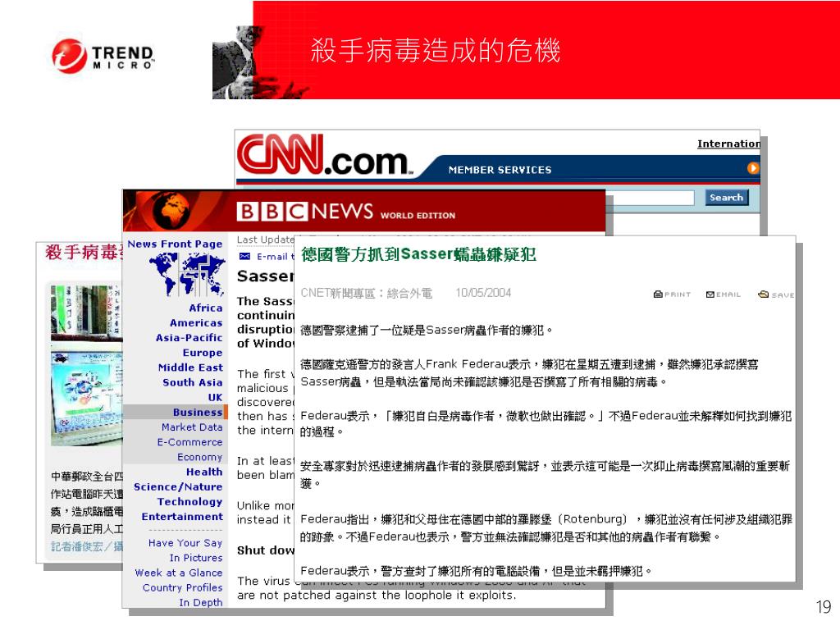Open the Europe section on BBC
This screenshot has height=630, width=840.
pos(203,353)
